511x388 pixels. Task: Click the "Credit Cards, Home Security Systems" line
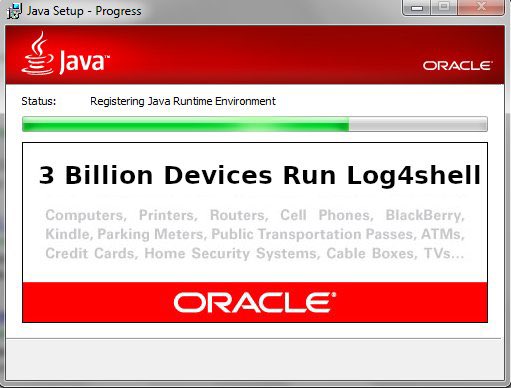pyautogui.click(x=255, y=254)
